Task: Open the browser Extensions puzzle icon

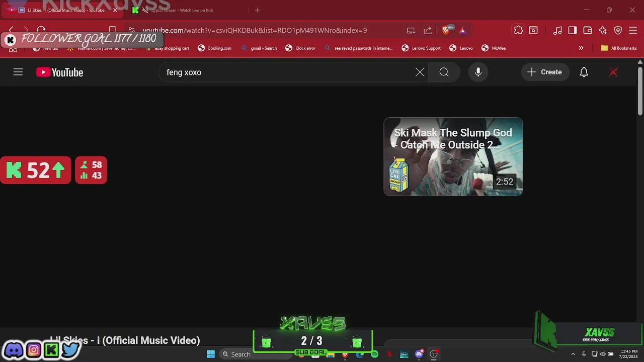Action: click(x=518, y=30)
